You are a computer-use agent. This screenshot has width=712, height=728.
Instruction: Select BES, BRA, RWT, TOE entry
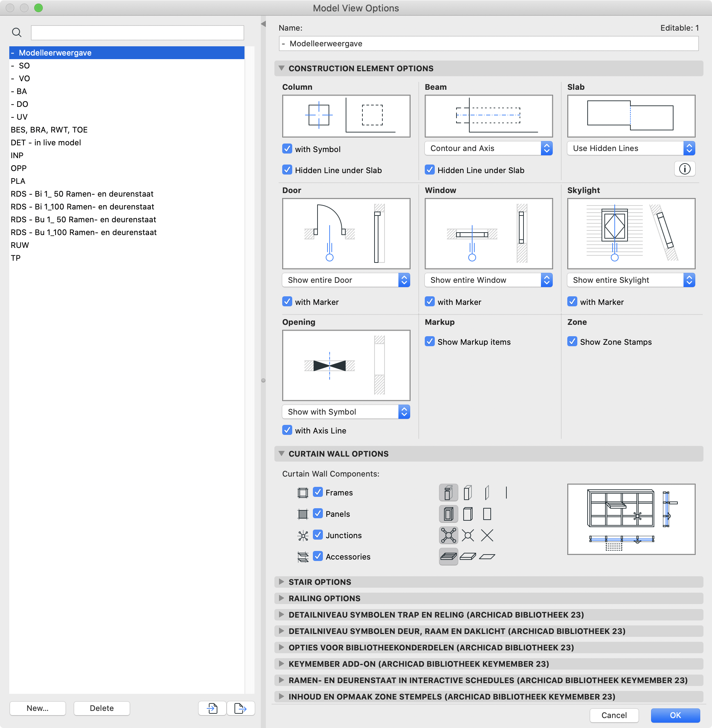pos(127,130)
